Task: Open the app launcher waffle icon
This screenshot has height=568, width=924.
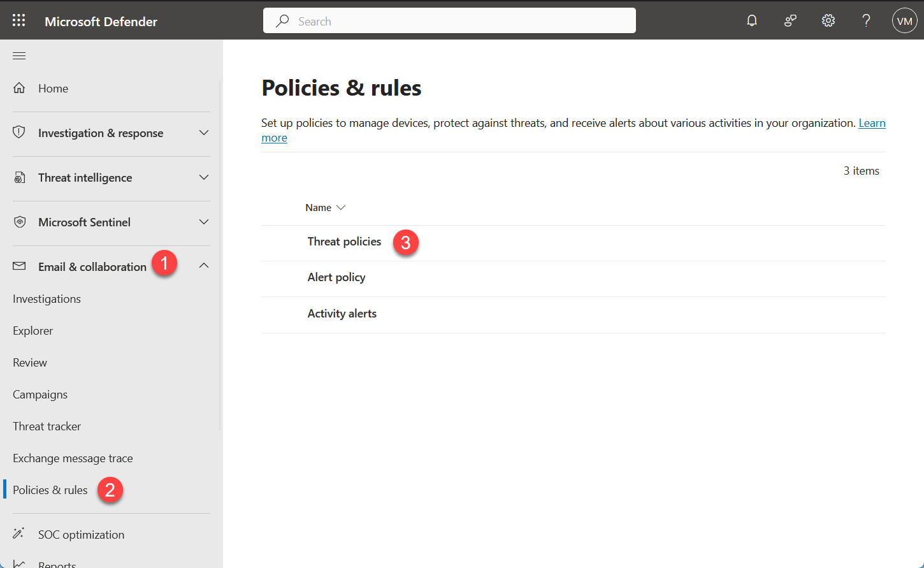Action: pos(18,20)
